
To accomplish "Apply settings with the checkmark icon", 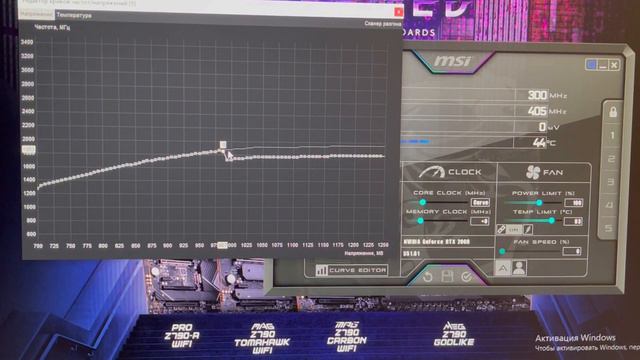I will (x=467, y=277).
